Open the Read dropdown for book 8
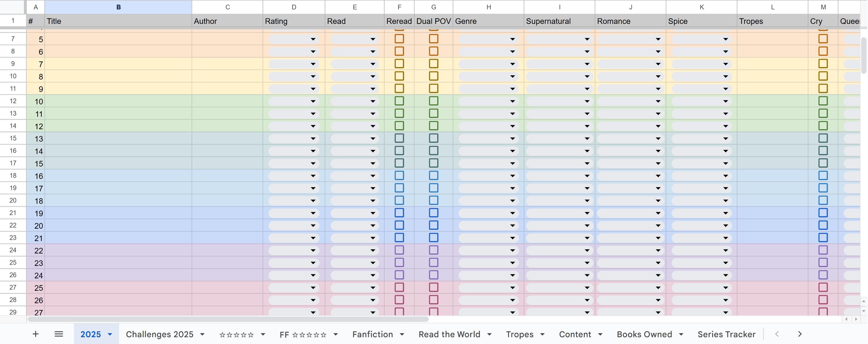Viewport: 868px width, 344px height. [372, 76]
